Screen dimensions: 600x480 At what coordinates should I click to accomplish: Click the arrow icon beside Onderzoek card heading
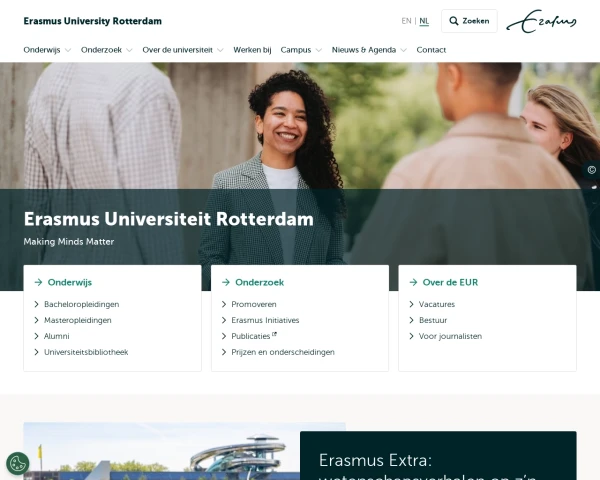tap(226, 282)
